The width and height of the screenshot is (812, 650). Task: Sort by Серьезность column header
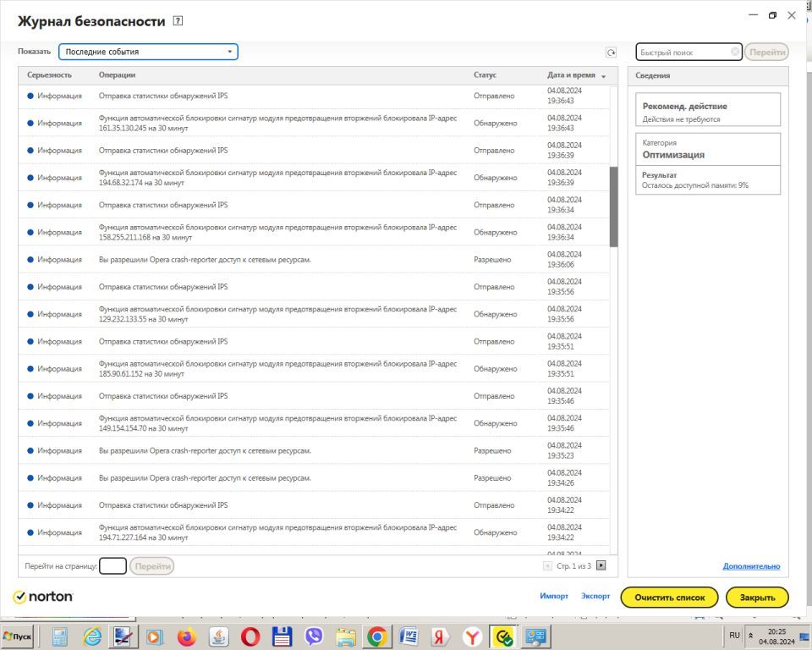click(x=49, y=75)
